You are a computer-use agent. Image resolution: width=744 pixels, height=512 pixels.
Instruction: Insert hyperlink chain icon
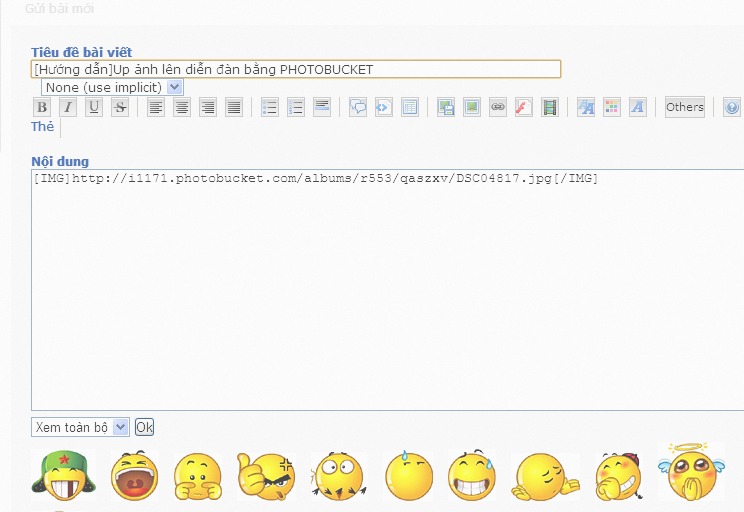(498, 108)
